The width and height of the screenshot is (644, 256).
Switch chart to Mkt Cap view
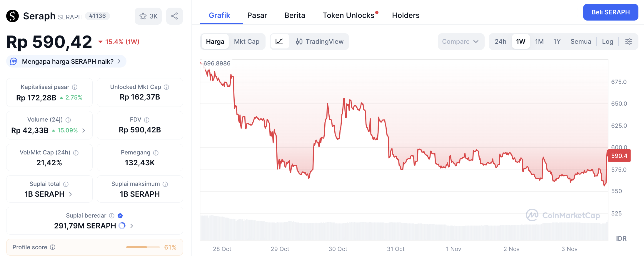point(246,41)
